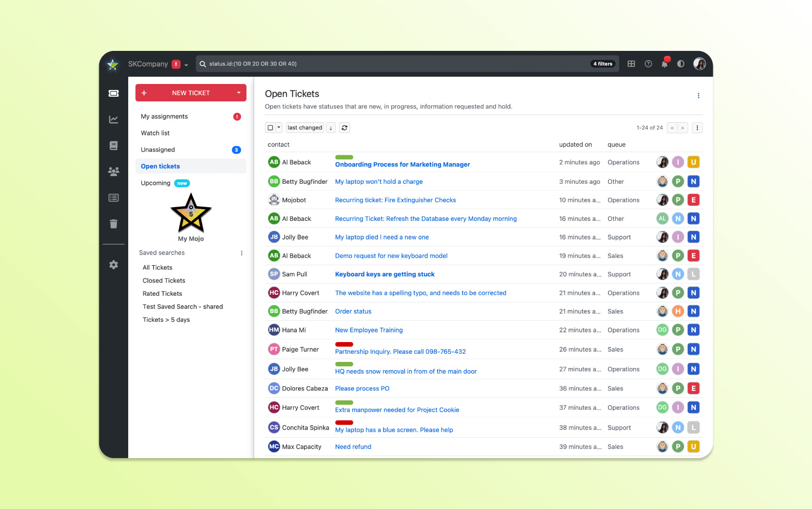Click the 4 filters badge
The height and width of the screenshot is (509, 812).
pyautogui.click(x=603, y=64)
